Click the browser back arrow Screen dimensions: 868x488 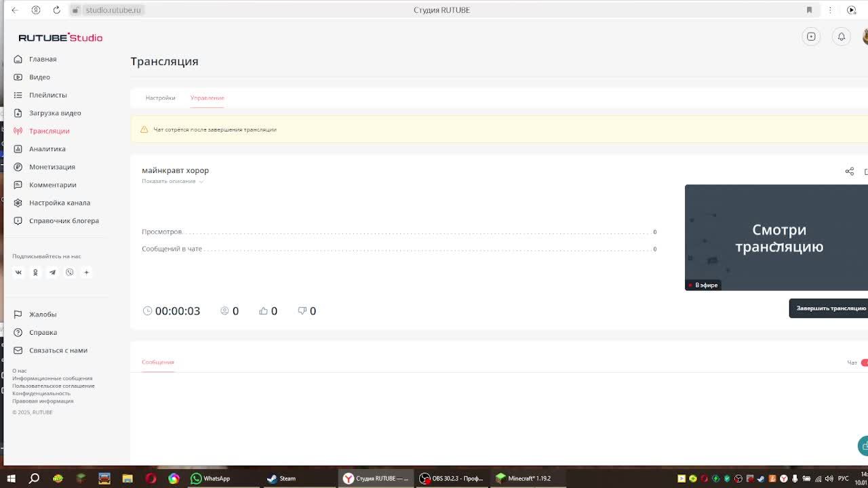(15, 10)
